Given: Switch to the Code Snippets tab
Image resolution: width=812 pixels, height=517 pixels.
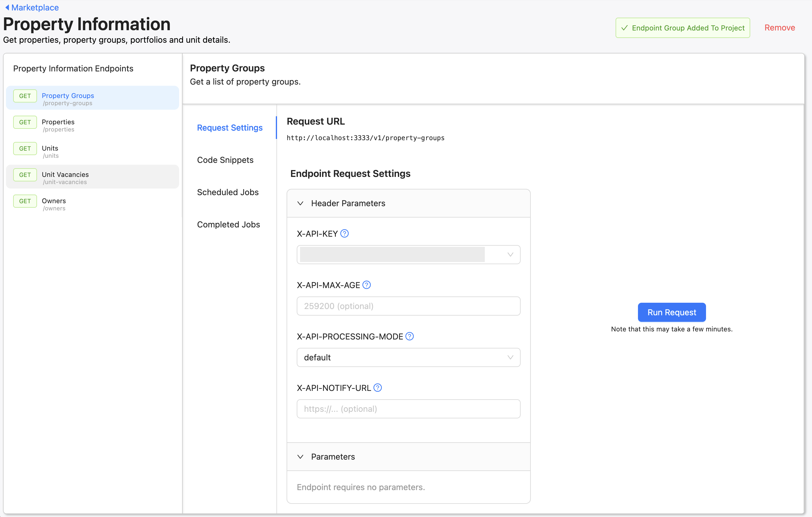Looking at the screenshot, I should coord(225,160).
